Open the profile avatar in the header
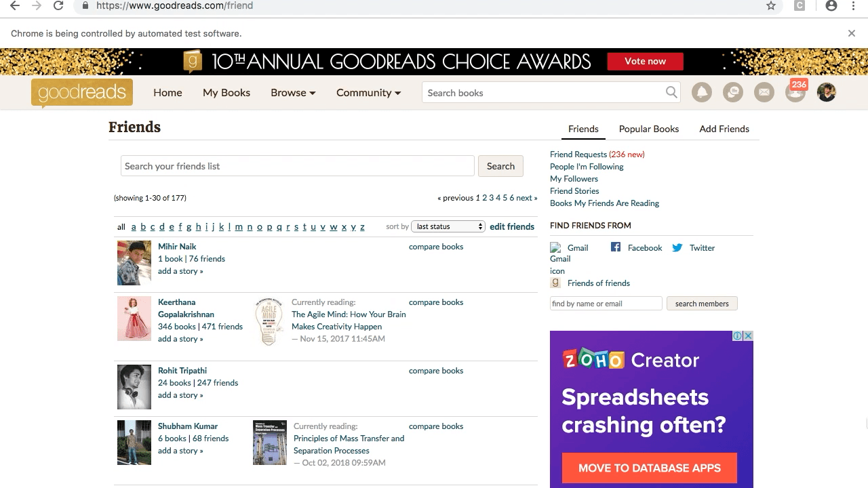 pos(827,92)
